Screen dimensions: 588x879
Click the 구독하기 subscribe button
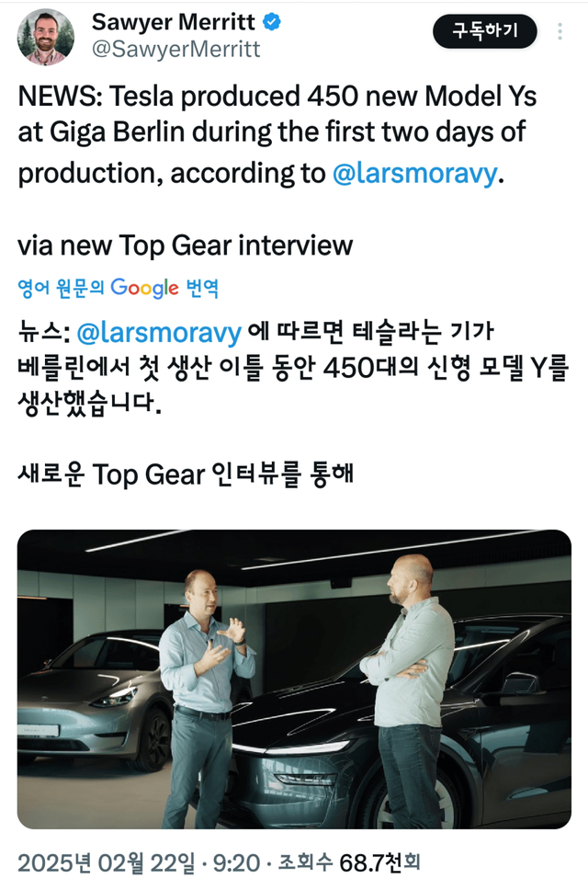pos(485,31)
